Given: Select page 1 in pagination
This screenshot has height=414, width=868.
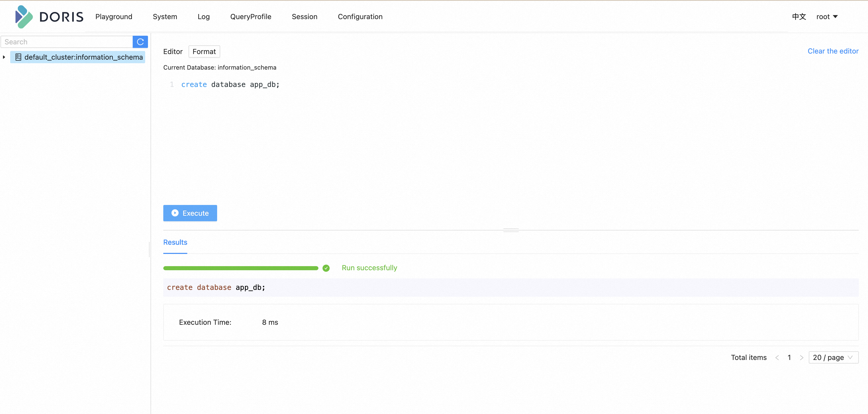Looking at the screenshot, I should (x=789, y=357).
